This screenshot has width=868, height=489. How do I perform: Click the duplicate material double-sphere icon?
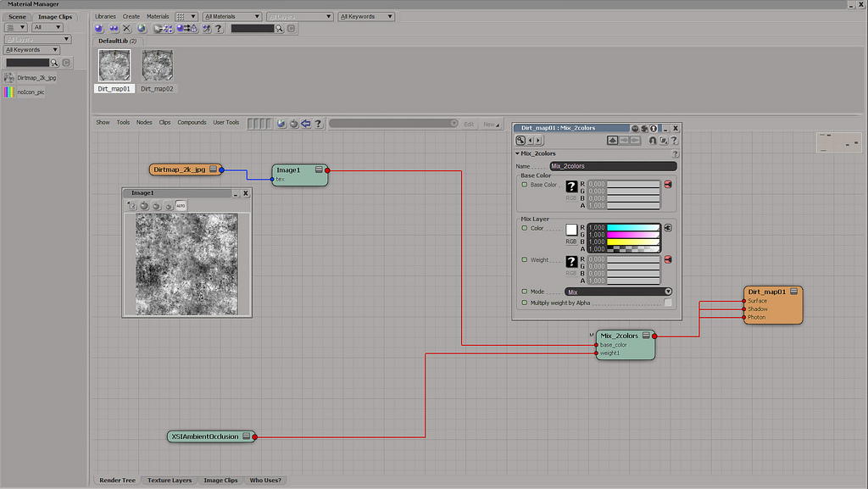point(114,28)
